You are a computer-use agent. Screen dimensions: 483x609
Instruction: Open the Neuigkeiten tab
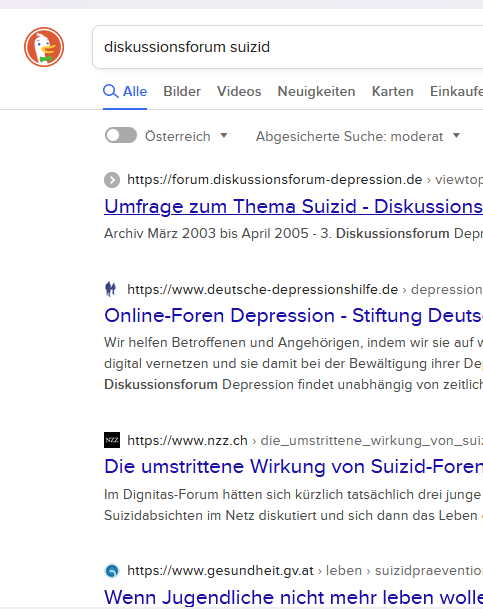tap(316, 92)
